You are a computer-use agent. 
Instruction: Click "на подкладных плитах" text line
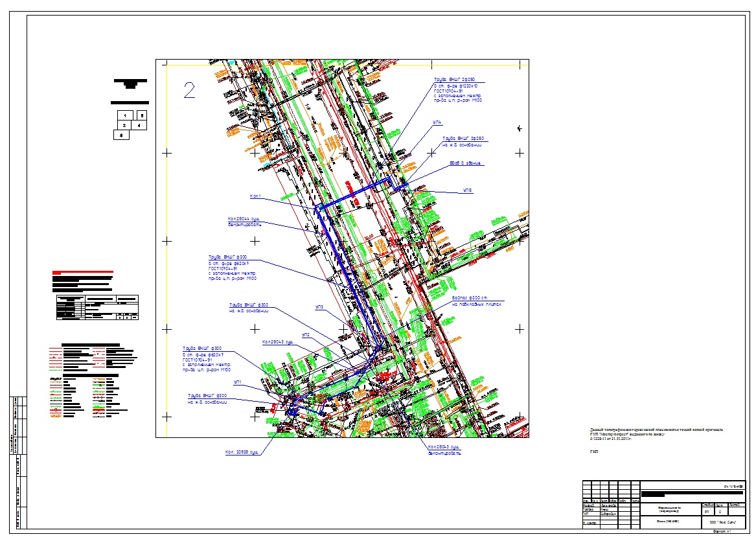pos(476,305)
